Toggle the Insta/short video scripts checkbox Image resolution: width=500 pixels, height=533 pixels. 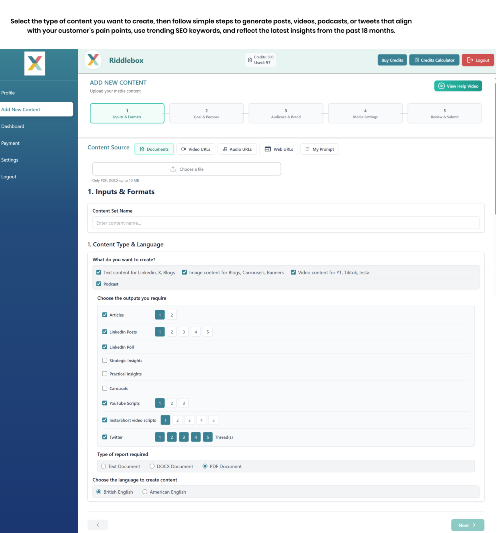[105, 420]
